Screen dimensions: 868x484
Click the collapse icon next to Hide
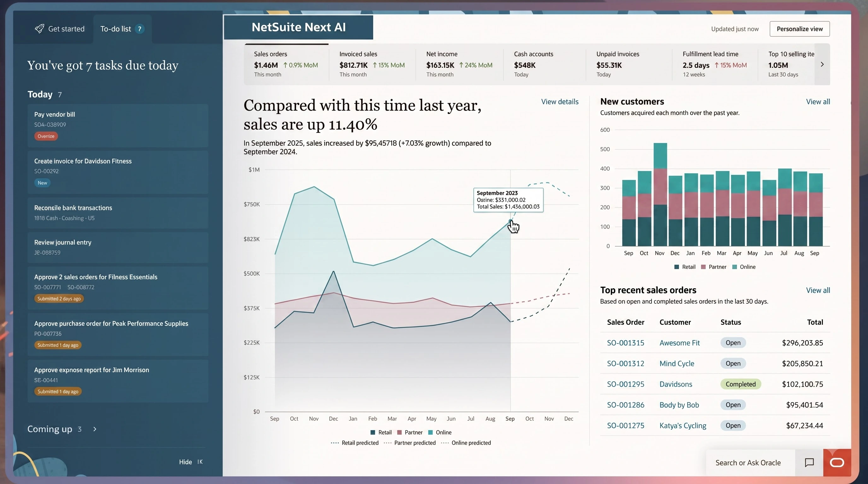click(x=200, y=462)
